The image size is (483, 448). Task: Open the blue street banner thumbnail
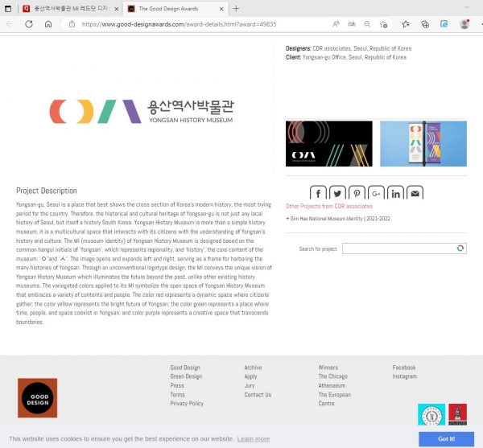(x=423, y=144)
